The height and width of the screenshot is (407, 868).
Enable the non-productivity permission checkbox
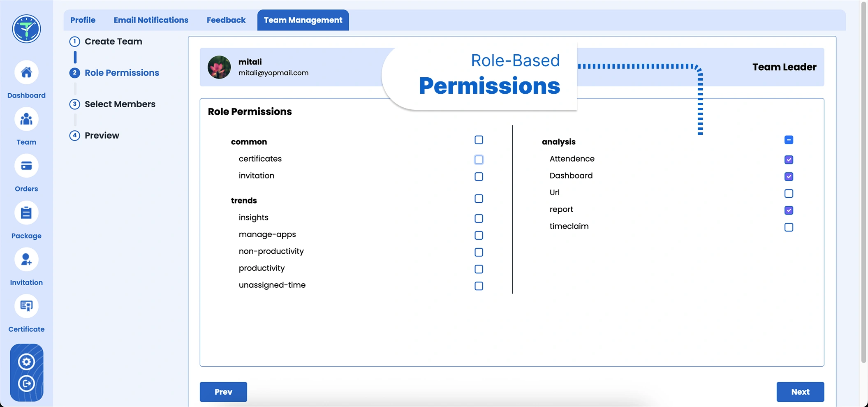pos(479,252)
